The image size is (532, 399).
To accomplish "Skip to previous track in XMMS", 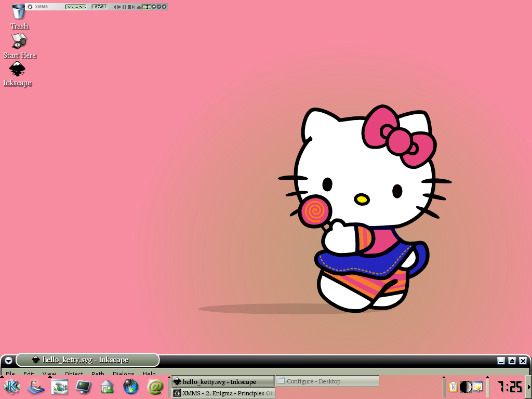I will 114,7.
